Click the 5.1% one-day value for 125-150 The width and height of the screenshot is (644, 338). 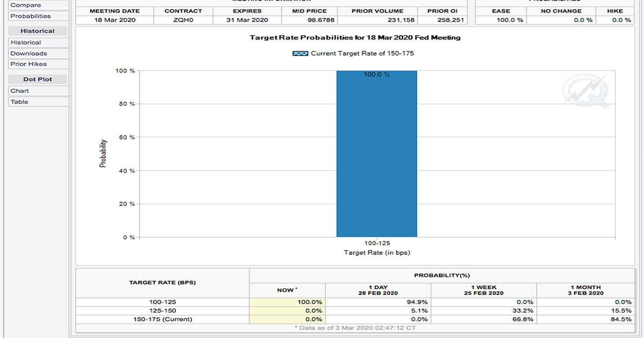pos(420,311)
